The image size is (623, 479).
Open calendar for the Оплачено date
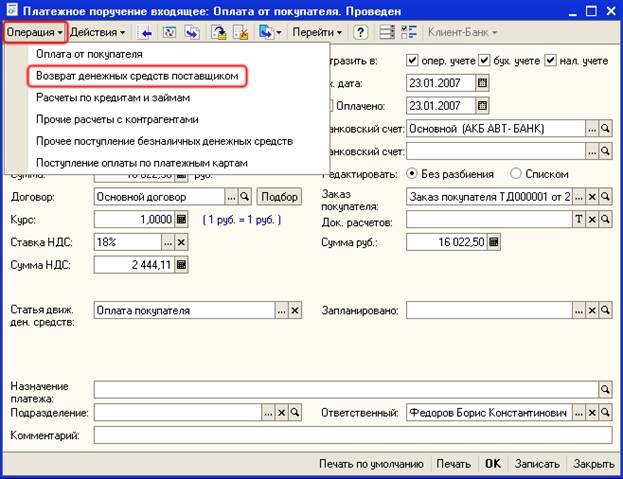(x=482, y=106)
